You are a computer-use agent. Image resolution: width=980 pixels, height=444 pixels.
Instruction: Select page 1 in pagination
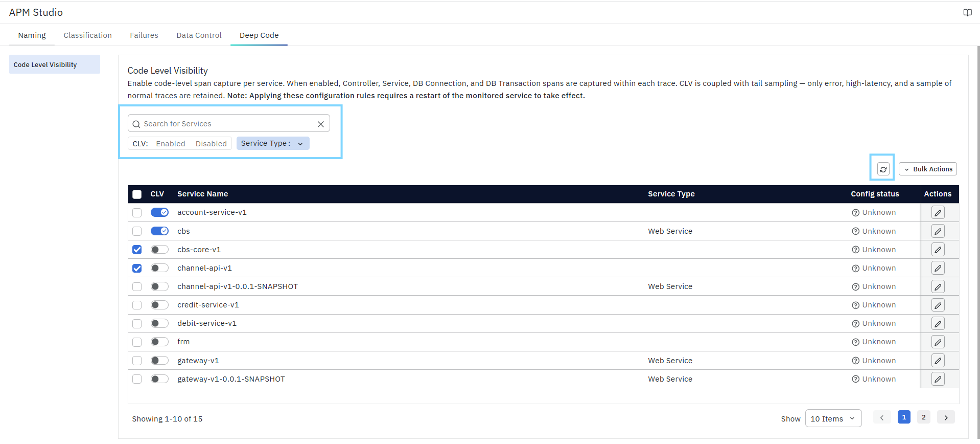904,417
